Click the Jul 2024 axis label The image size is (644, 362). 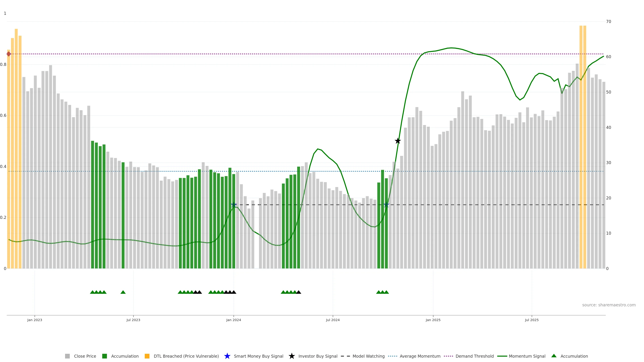point(333,320)
